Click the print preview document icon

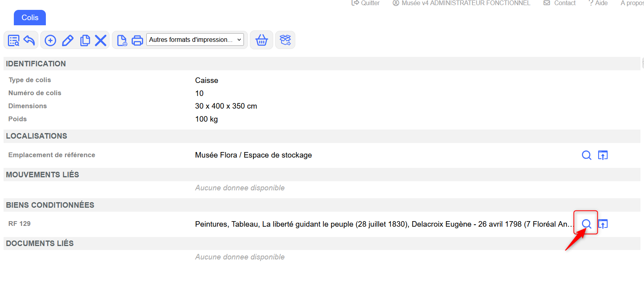122,40
